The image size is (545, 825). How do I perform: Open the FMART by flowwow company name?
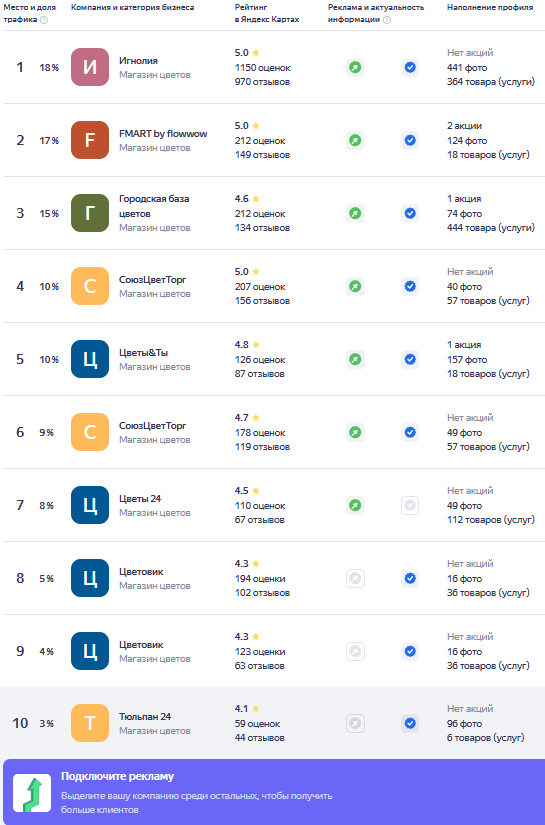pyautogui.click(x=163, y=134)
